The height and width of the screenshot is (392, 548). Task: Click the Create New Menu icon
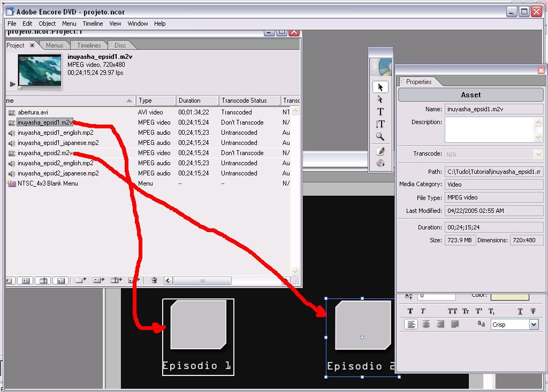pos(98,280)
